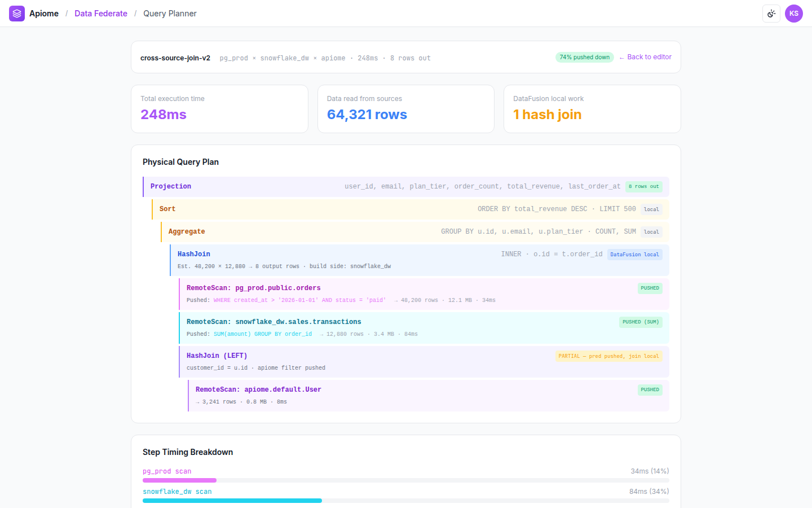Select RemoteScan snowflake_dw.sales.transactions node
Image resolution: width=812 pixels, height=508 pixels.
424,328
